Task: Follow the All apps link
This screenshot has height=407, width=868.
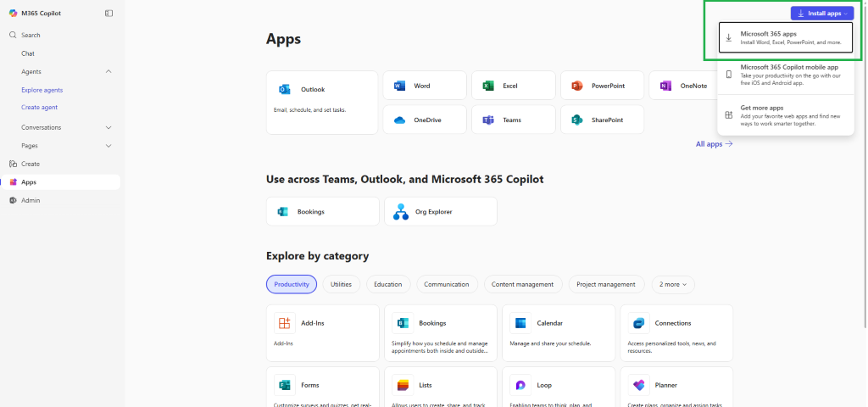Action: tap(714, 144)
